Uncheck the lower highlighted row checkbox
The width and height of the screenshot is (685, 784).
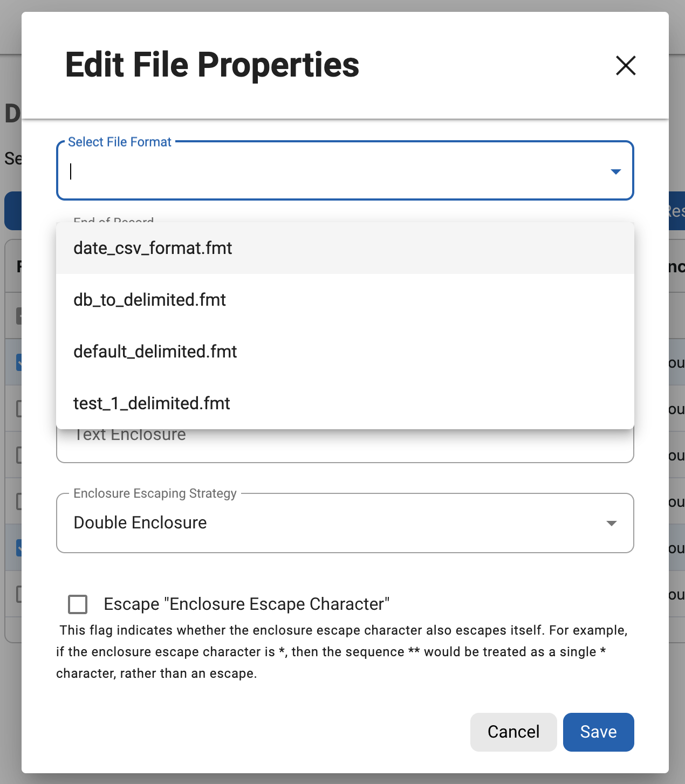point(20,547)
